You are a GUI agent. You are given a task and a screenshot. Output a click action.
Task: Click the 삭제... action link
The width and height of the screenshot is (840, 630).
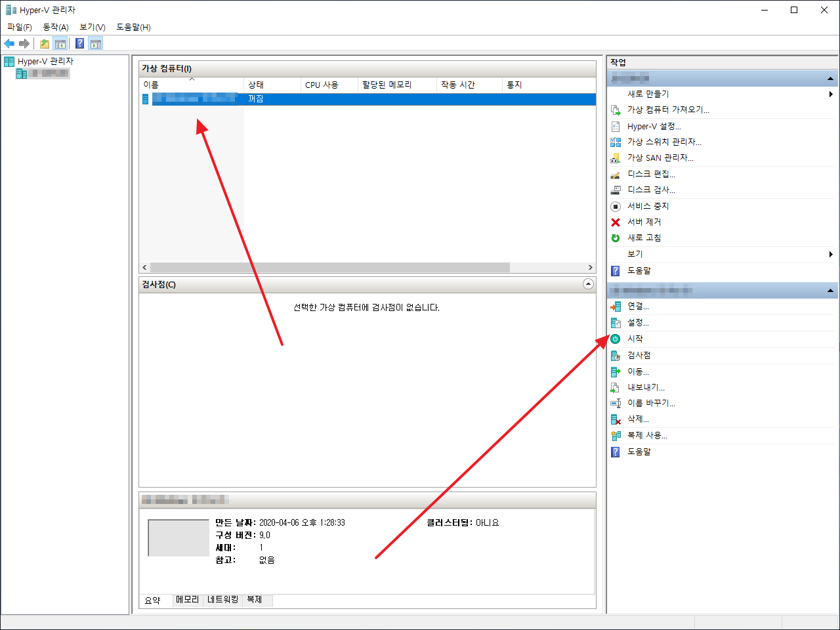point(638,419)
